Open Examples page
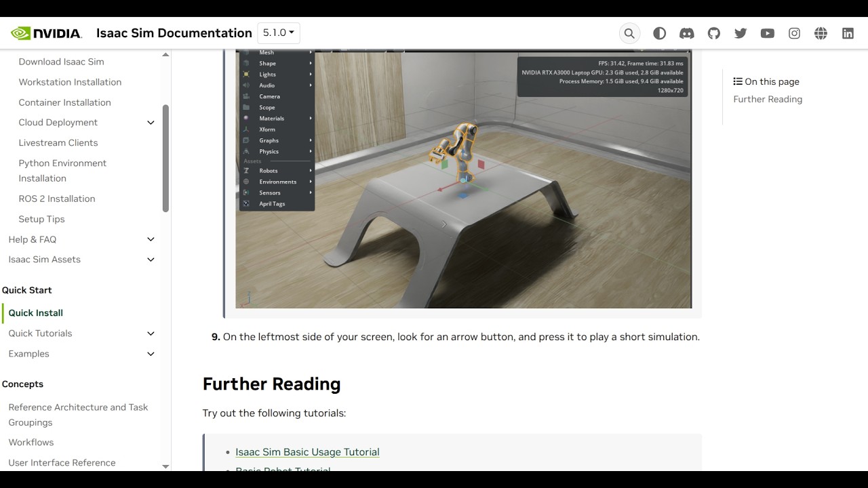Screen dimensions: 868x488 pyautogui.click(x=29, y=354)
